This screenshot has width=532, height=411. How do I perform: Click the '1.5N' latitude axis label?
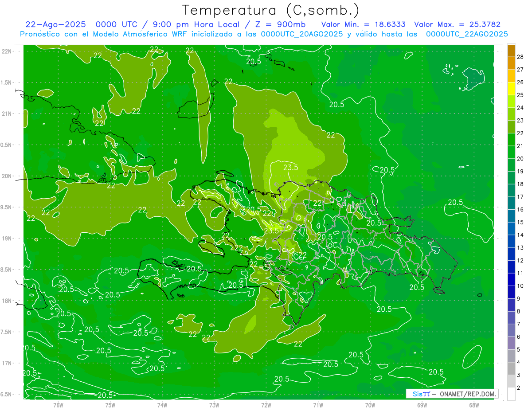coord(6,82)
